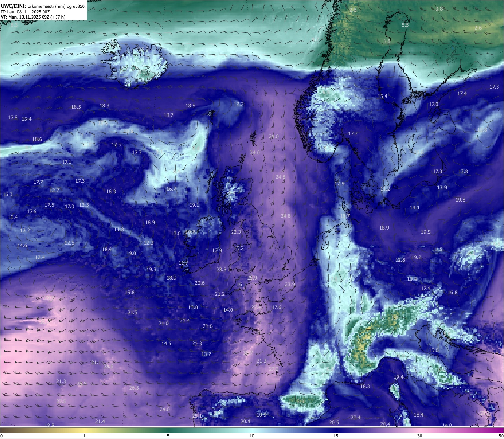The width and height of the screenshot is (504, 439).
Task: Click the 21.6 value on the map
Action: tap(208, 326)
